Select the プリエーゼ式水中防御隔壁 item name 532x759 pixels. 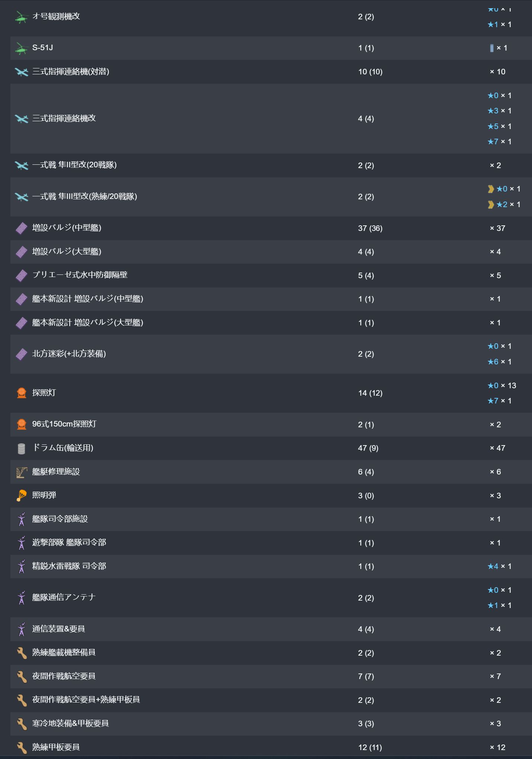click(80, 275)
